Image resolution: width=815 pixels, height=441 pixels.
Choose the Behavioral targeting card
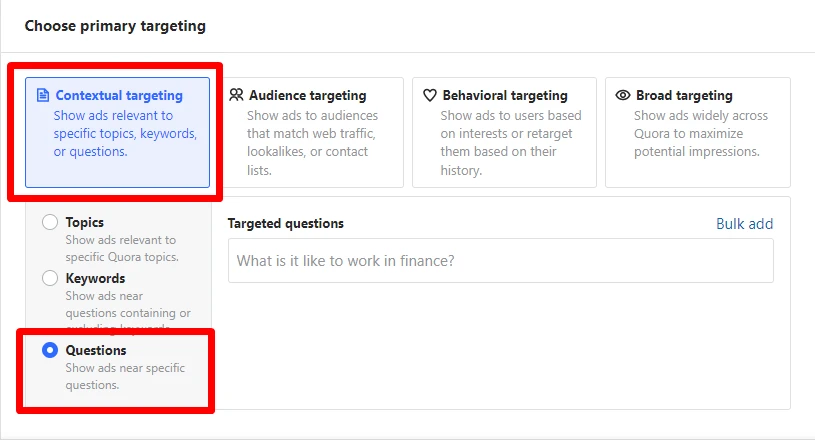[504, 132]
